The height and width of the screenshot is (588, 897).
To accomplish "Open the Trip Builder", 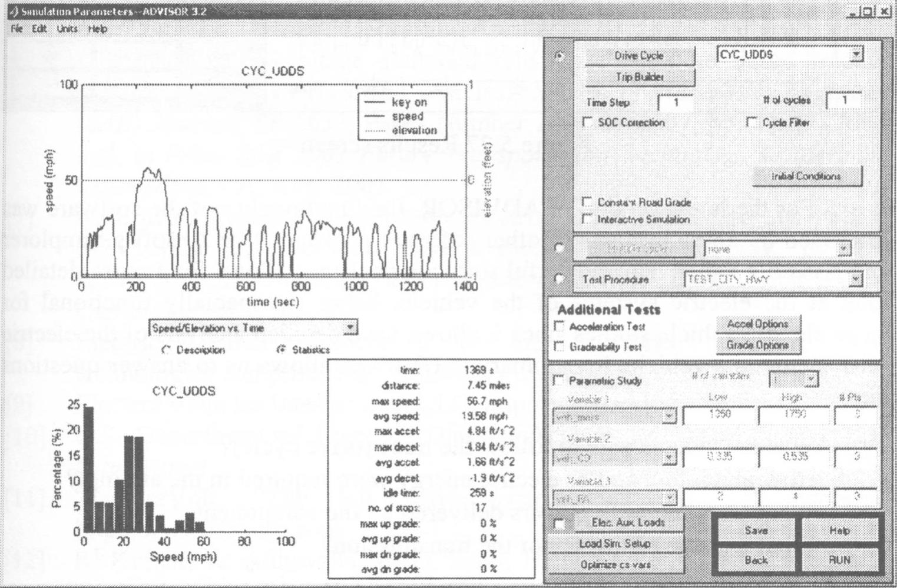I will pyautogui.click(x=640, y=77).
